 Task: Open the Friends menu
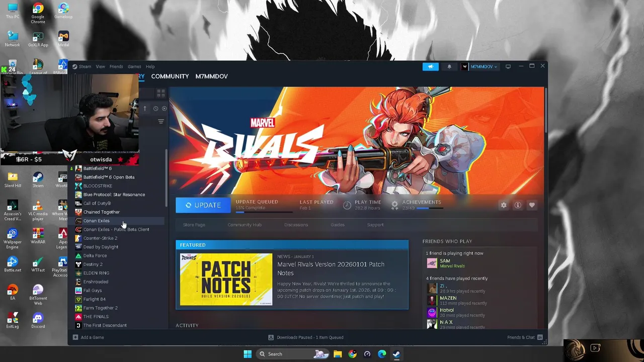[x=116, y=66]
